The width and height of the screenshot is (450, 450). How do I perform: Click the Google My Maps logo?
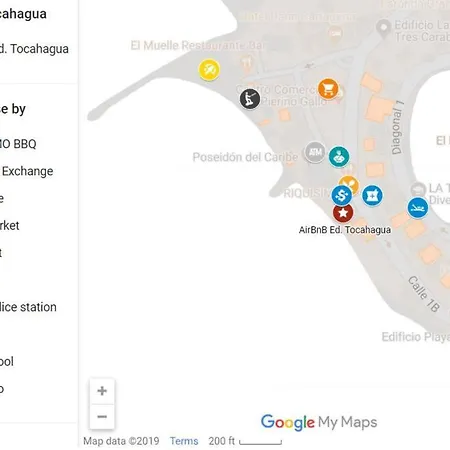(319, 423)
